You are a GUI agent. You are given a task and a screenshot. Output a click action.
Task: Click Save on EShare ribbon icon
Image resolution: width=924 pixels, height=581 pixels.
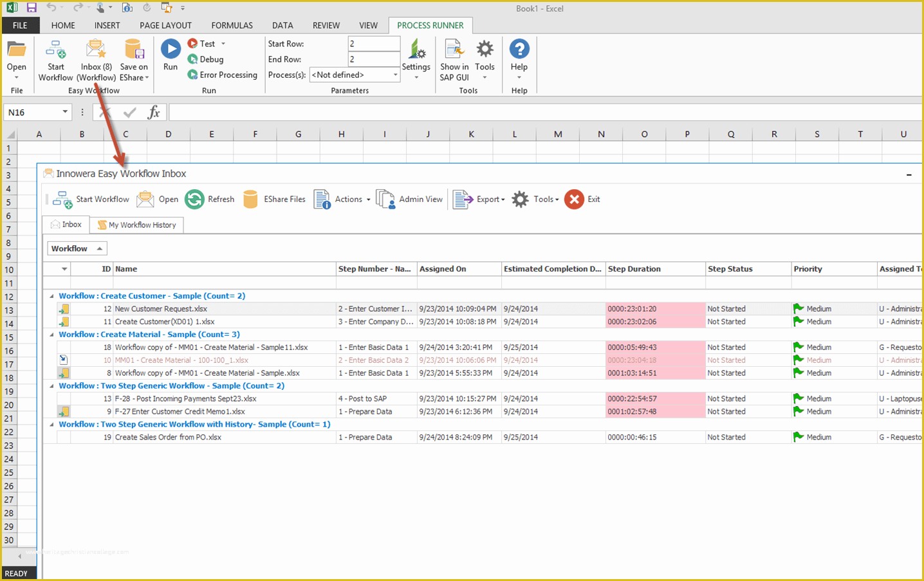tap(134, 49)
